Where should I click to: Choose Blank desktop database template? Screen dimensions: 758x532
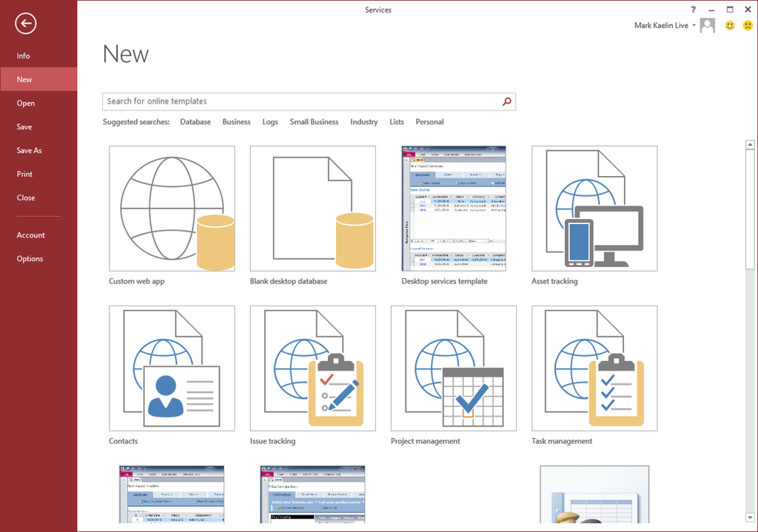click(313, 208)
